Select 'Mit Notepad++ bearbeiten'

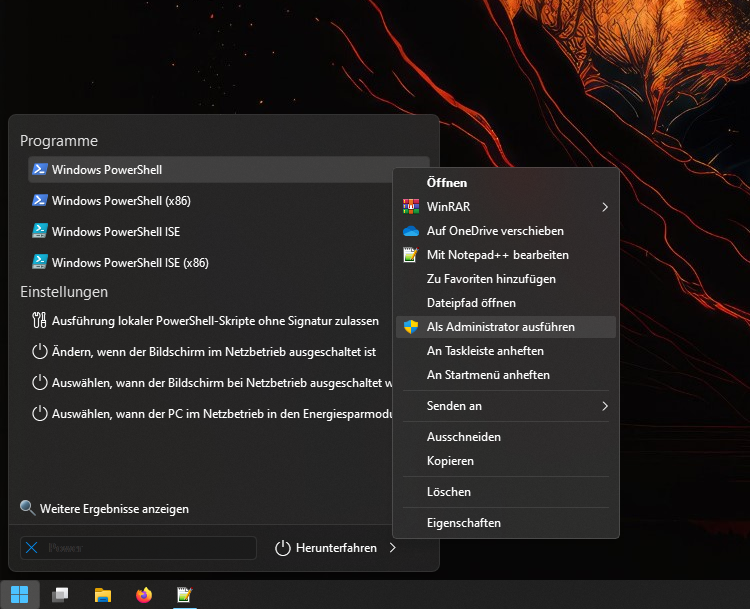point(506,255)
